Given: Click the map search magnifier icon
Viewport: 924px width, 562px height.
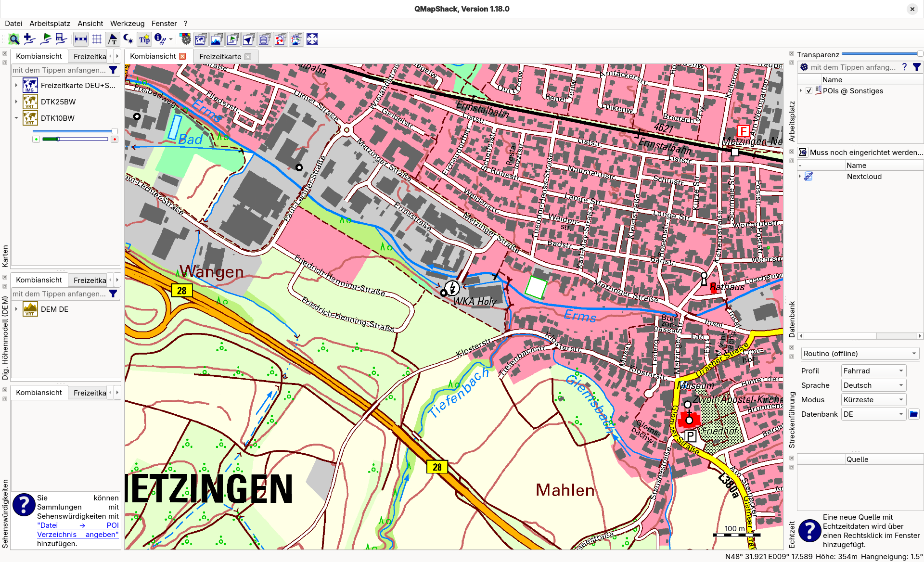Looking at the screenshot, I should [x=14, y=39].
